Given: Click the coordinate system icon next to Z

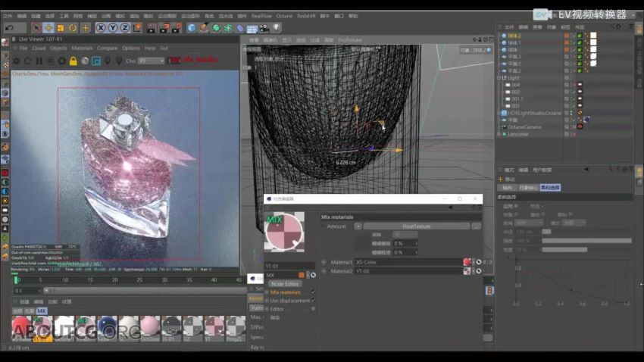Looking at the screenshot, I should click(x=137, y=28).
